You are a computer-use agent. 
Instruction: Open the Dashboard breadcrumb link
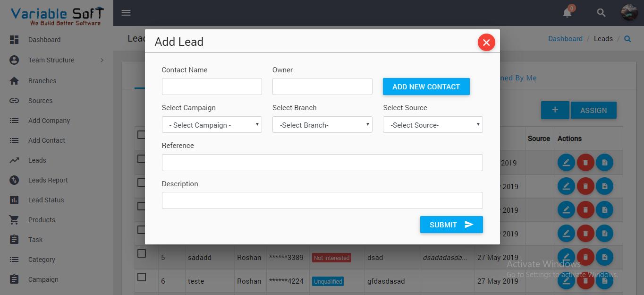(565, 38)
